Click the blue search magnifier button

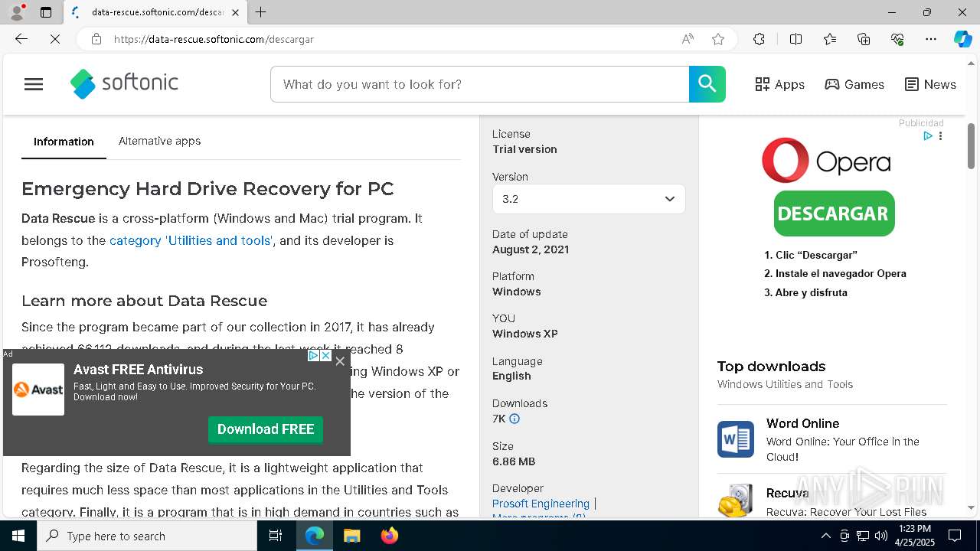pyautogui.click(x=707, y=84)
